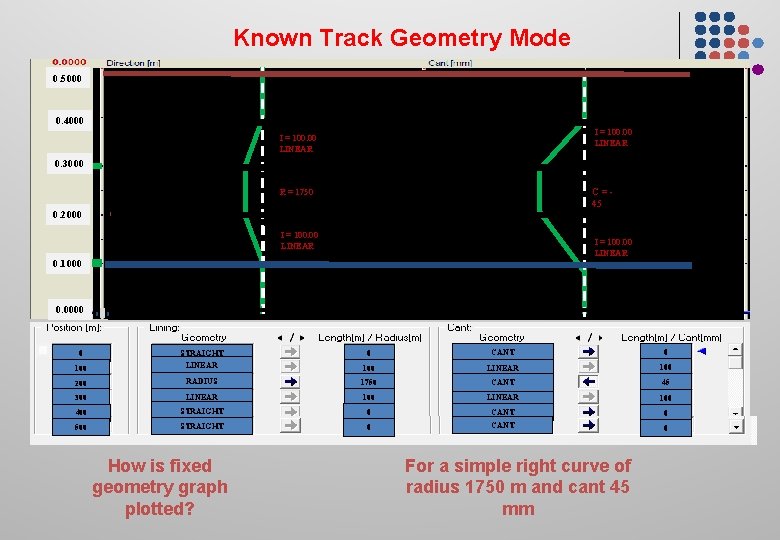Select the Position field showing 400
The width and height of the screenshot is (780, 540).
click(81, 412)
